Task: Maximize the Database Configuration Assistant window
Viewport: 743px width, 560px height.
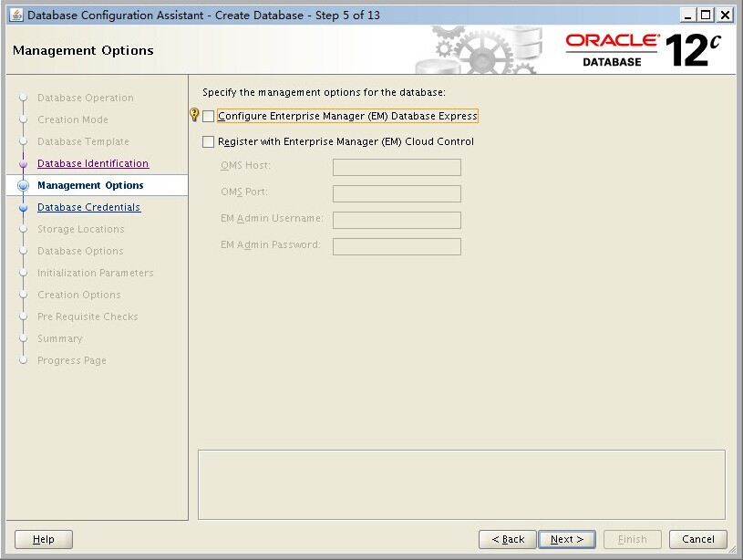Action: point(707,15)
